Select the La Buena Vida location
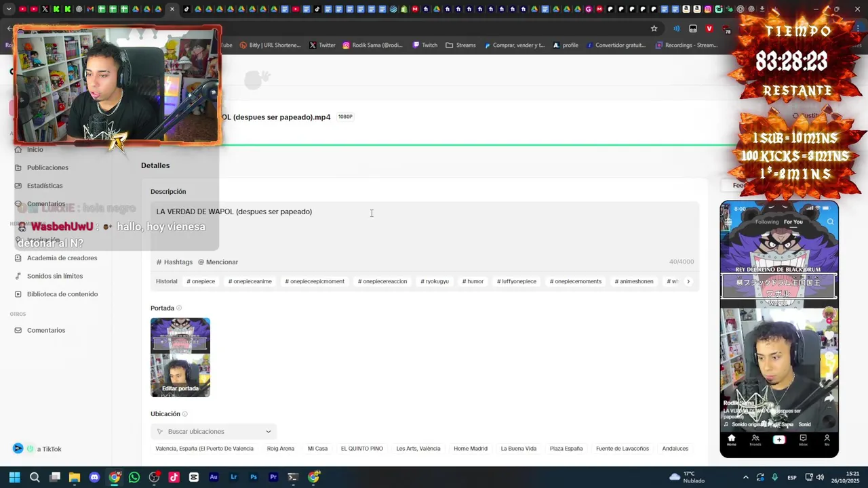Image resolution: width=868 pixels, height=488 pixels. click(x=519, y=449)
